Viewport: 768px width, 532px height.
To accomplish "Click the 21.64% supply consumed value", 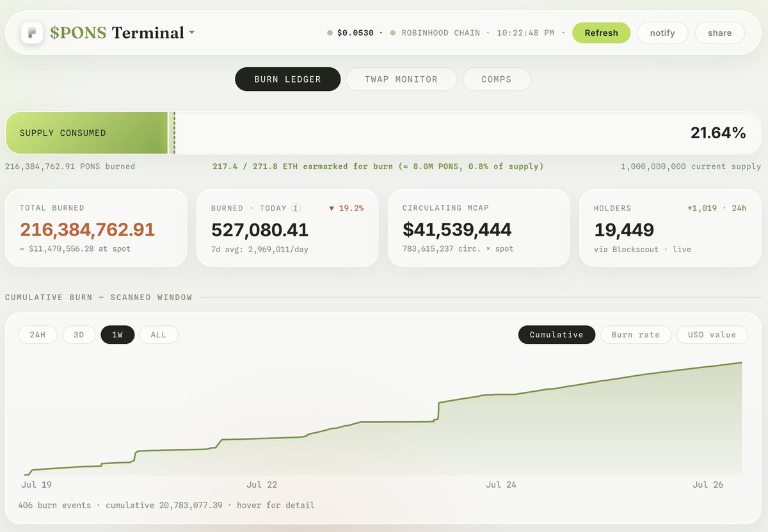I will point(718,133).
